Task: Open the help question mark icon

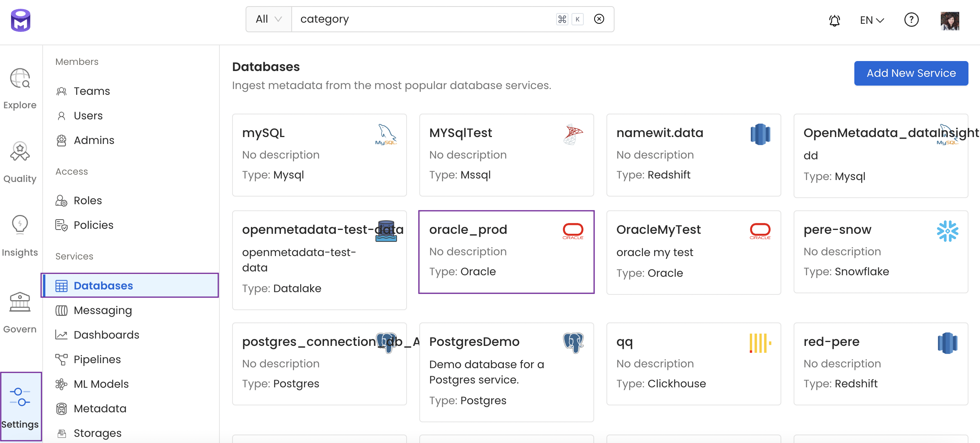Action: click(x=912, y=20)
